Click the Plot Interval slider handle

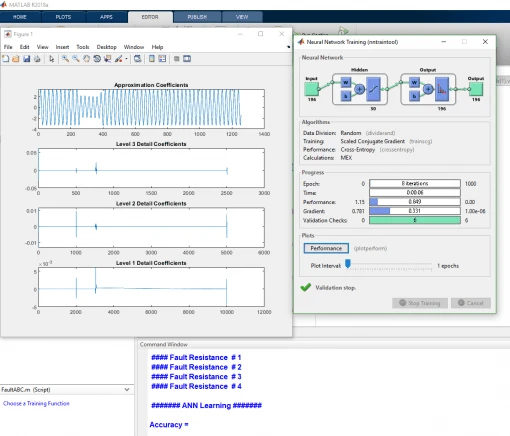pos(348,264)
